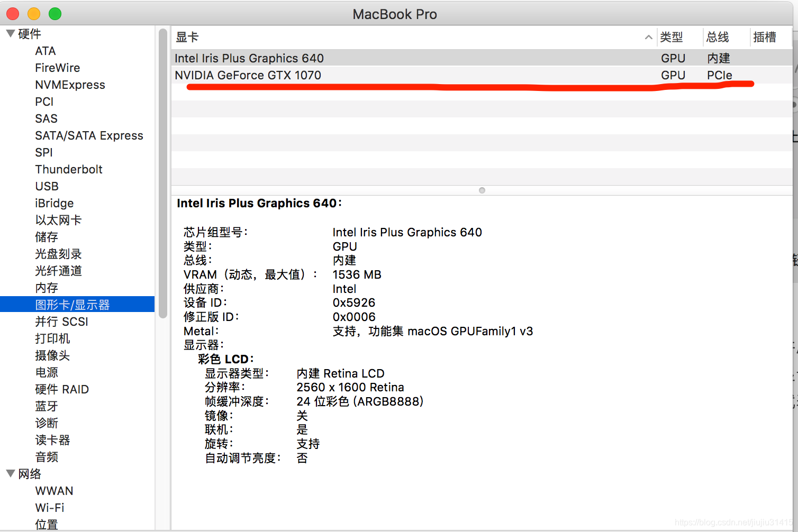Sort by 类型 column header
The image size is (798, 532).
(x=672, y=37)
